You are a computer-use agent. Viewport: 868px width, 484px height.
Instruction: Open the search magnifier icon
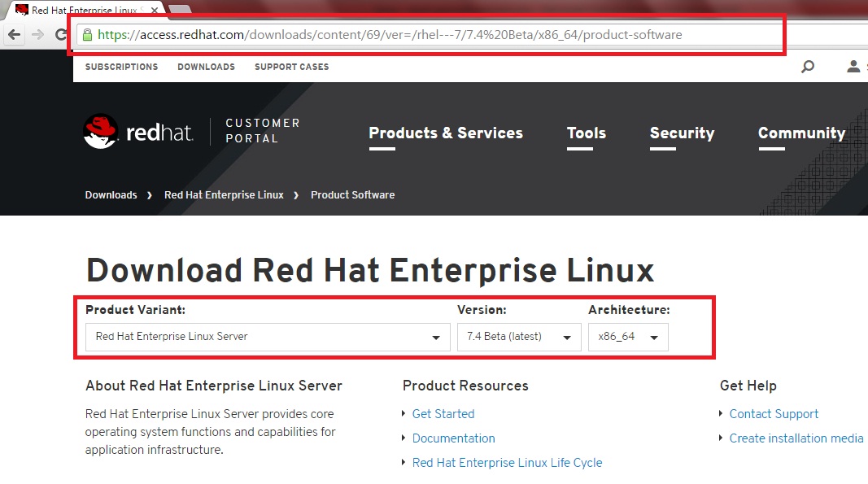click(808, 67)
